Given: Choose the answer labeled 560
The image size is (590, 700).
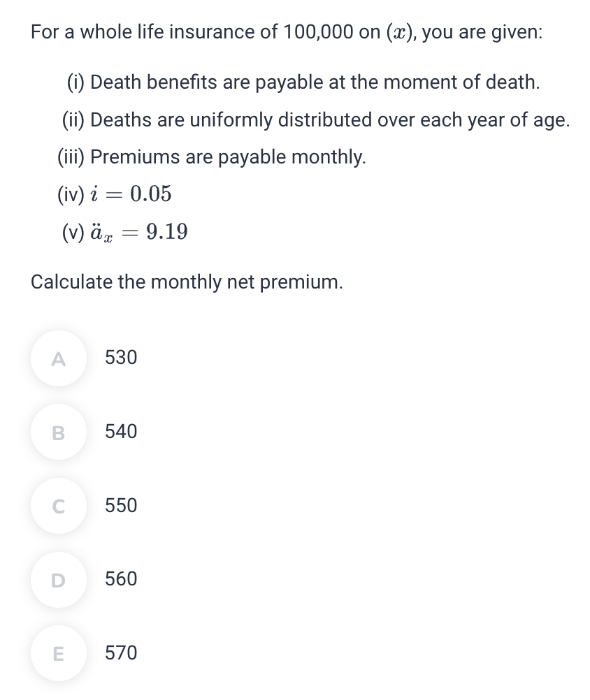Looking at the screenshot, I should coord(120,579).
